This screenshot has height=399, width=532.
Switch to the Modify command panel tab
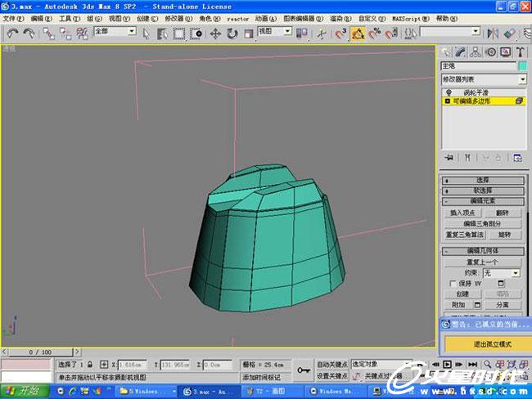pos(461,52)
